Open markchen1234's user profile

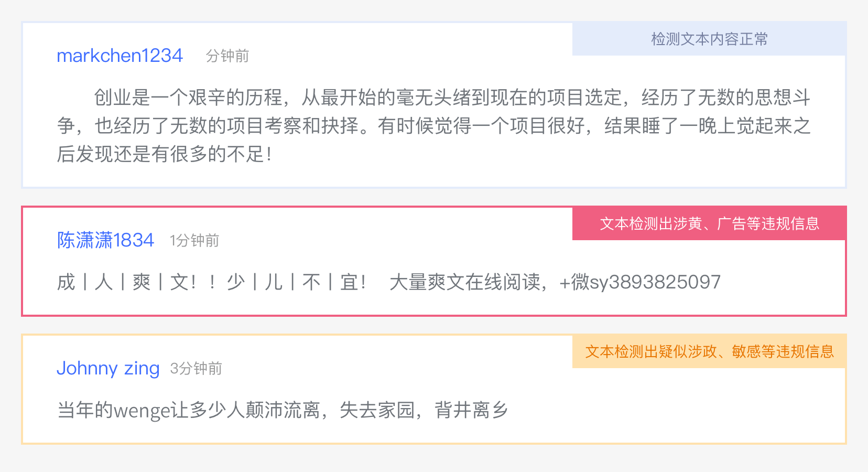pos(120,56)
